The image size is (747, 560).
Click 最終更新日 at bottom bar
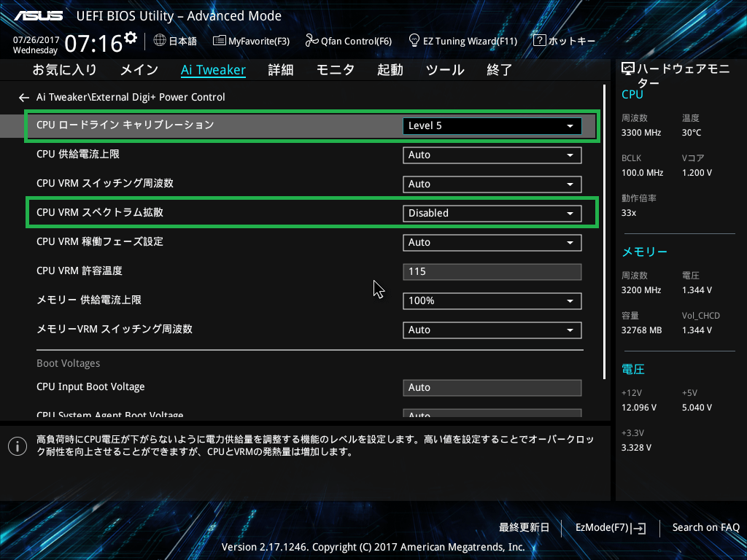pyautogui.click(x=524, y=528)
